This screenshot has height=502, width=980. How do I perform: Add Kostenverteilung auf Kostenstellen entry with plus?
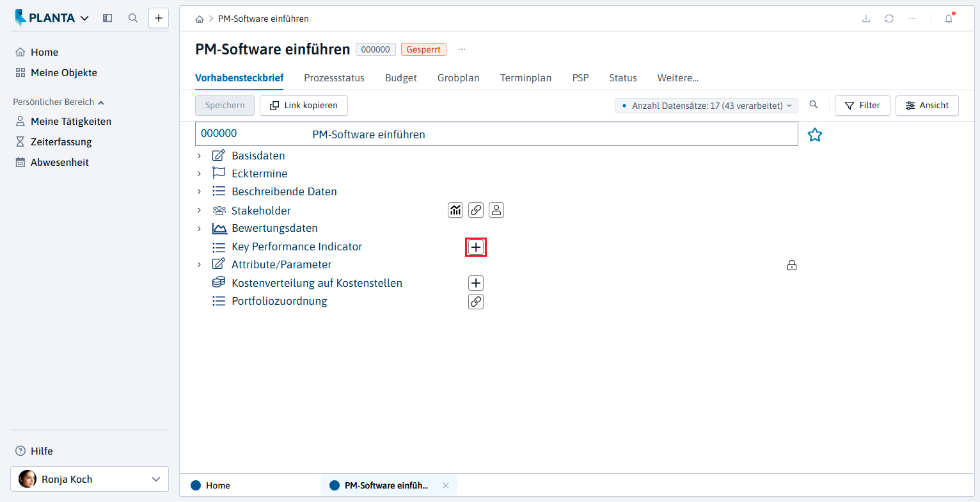(476, 283)
